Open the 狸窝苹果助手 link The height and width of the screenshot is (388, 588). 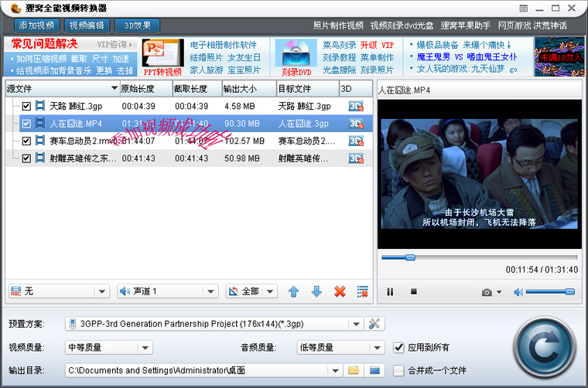(466, 26)
